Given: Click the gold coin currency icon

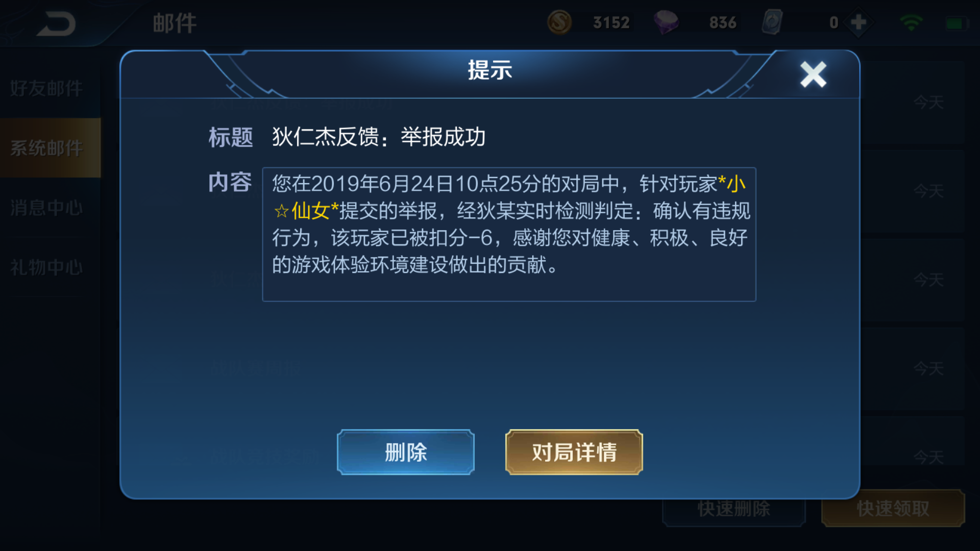Looking at the screenshot, I should (x=559, y=22).
